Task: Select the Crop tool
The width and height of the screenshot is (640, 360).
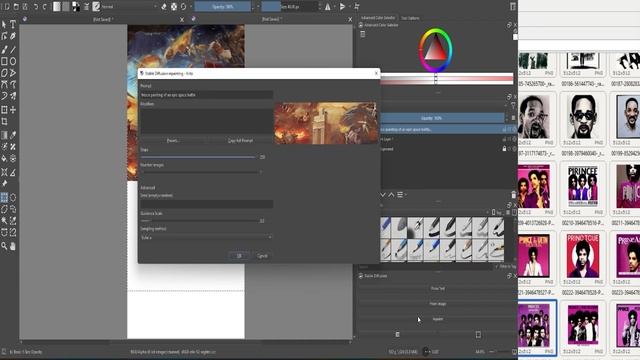Action: tap(4, 122)
